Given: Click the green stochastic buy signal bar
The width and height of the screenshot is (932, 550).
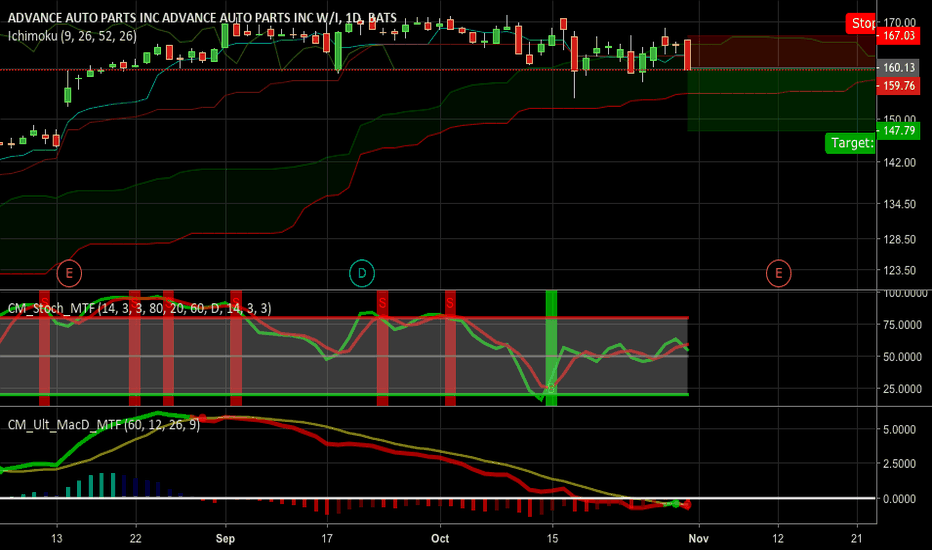Looking at the screenshot, I should click(552, 348).
